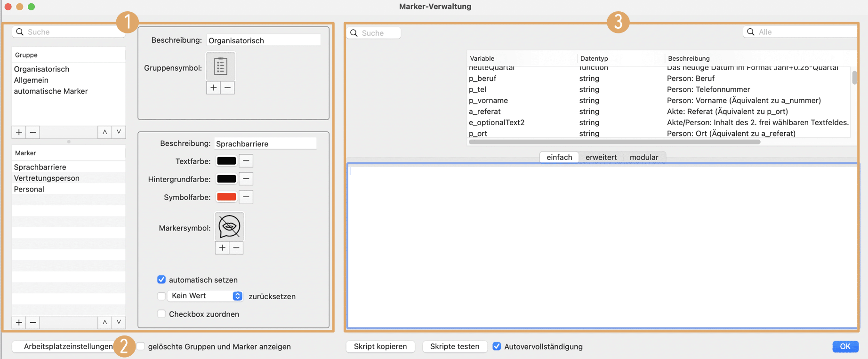The image size is (868, 359).
Task: Click the marker Beschreibung field Sprachbarriere
Action: click(x=265, y=144)
